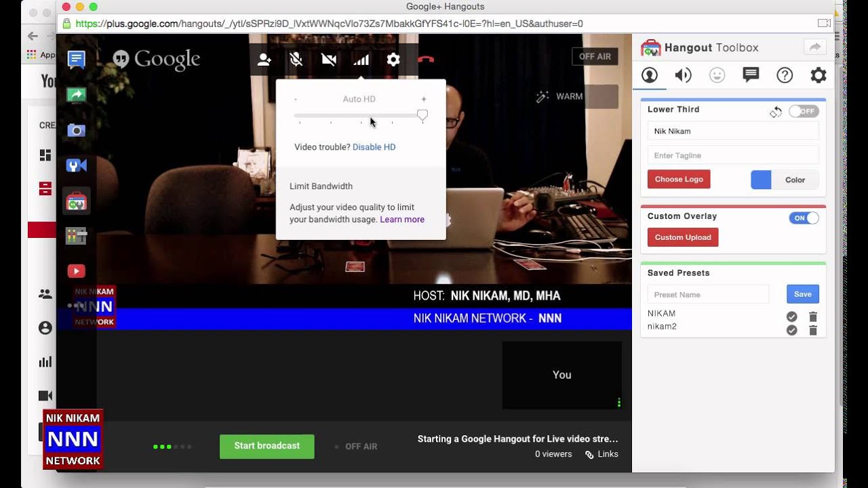Click the browser address bar URL
868x488 pixels.
tap(329, 24)
